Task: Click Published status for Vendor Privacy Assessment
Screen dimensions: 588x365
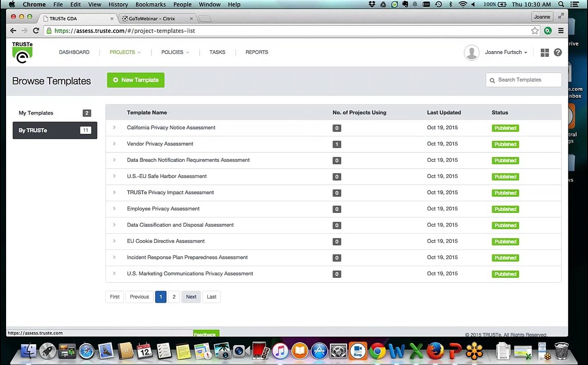Action: click(x=505, y=144)
